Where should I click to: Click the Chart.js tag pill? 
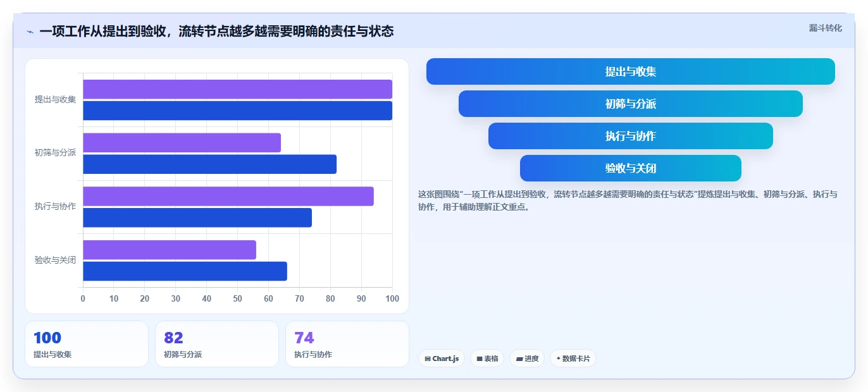tap(442, 358)
